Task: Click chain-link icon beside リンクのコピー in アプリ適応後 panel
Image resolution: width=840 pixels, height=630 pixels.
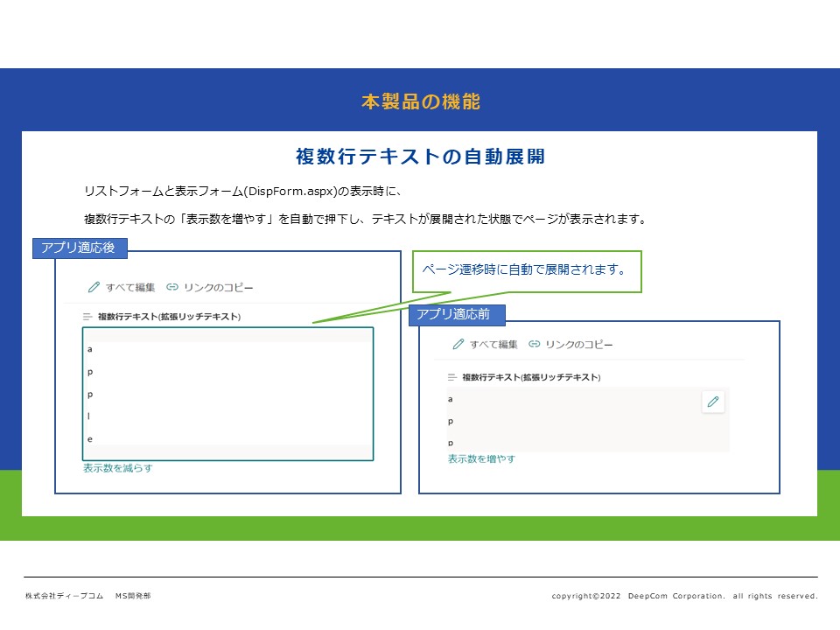Action: pos(172,287)
